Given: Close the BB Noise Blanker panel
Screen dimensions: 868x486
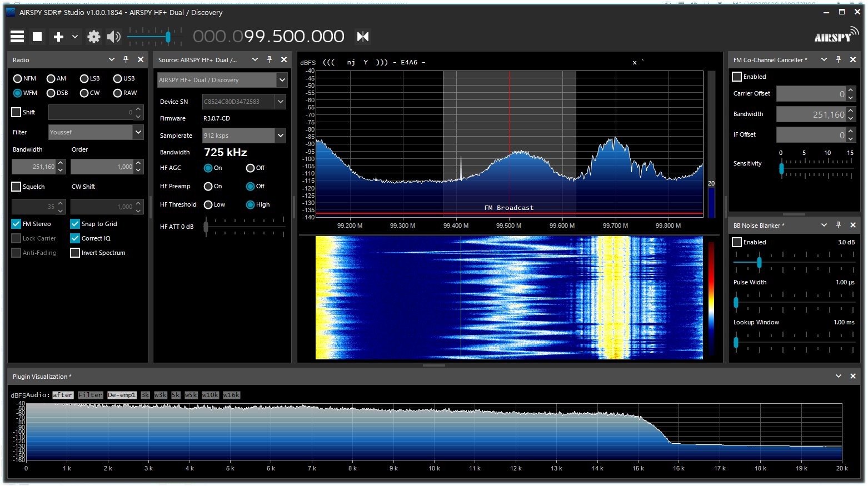Looking at the screenshot, I should 853,225.
